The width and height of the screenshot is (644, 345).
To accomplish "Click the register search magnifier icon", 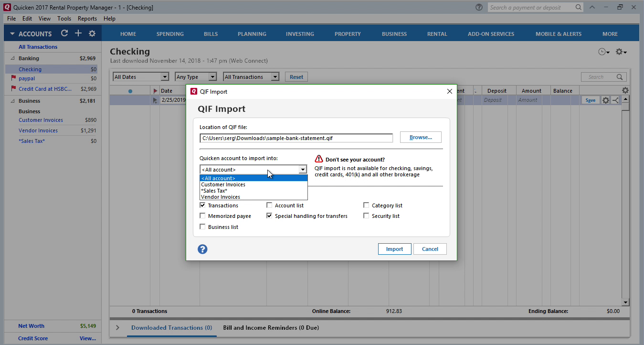I will [x=620, y=77].
